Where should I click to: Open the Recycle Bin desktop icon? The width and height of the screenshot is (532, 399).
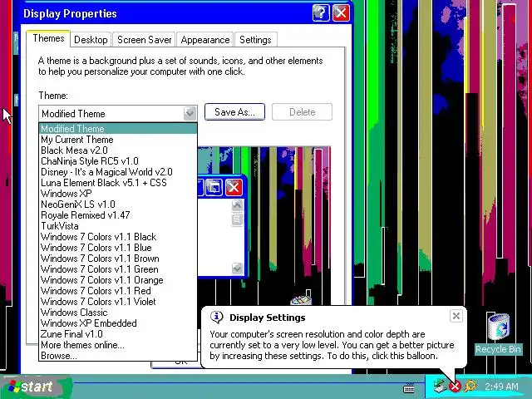498,334
